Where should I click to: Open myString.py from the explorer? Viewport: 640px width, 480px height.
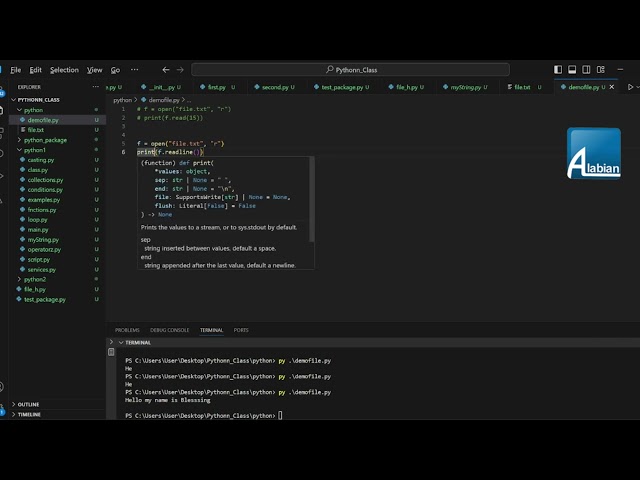pos(43,240)
